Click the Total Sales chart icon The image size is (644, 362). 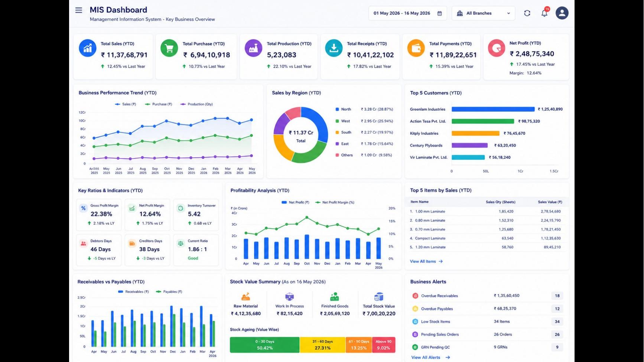[x=88, y=48]
